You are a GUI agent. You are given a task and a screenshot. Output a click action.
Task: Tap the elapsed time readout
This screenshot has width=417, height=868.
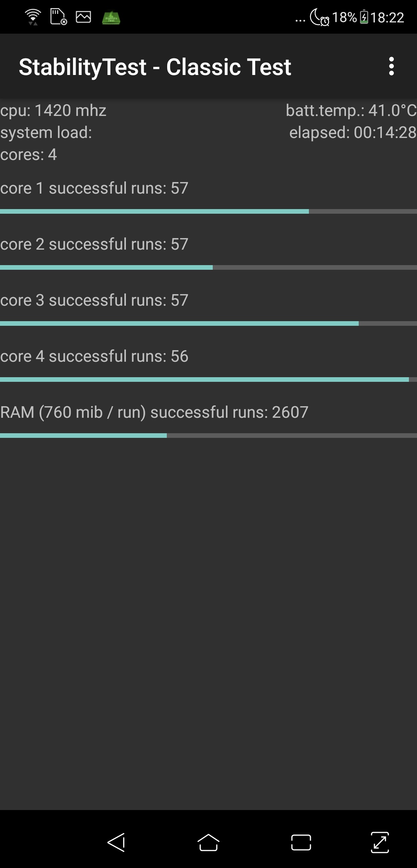(x=353, y=133)
